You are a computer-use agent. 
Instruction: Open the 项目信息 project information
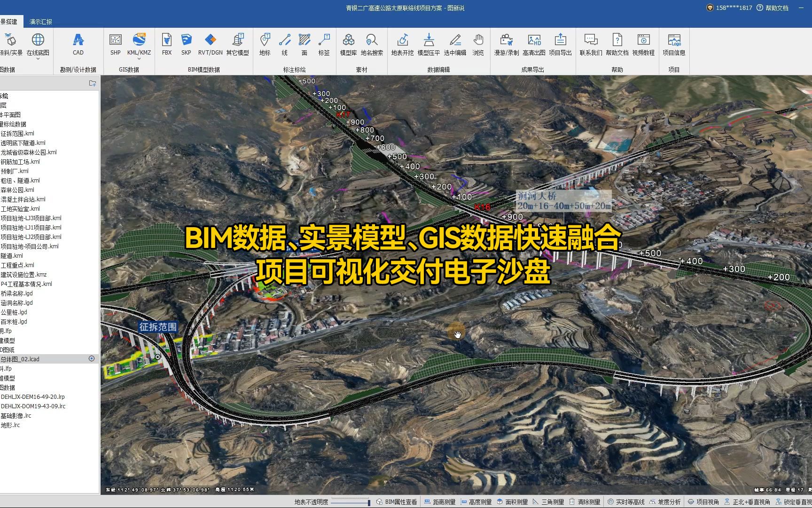coord(674,44)
